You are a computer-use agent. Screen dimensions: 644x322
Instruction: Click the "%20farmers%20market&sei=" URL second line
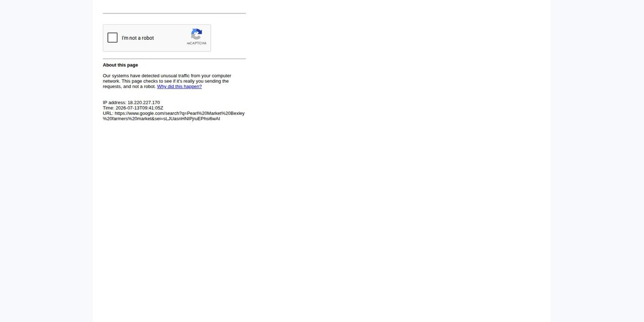[x=162, y=119]
